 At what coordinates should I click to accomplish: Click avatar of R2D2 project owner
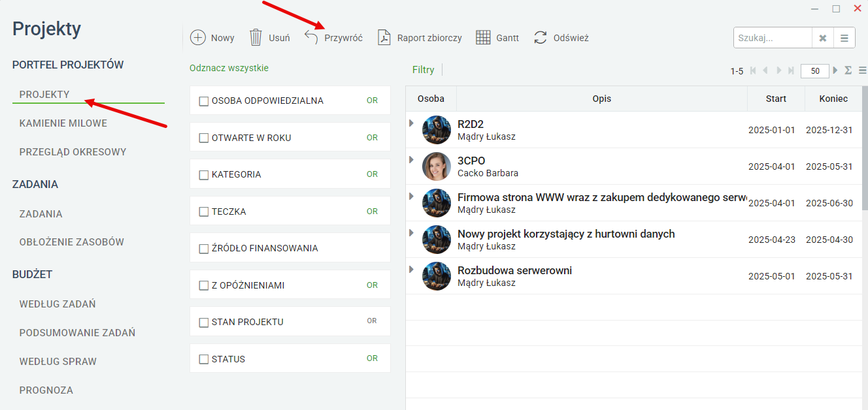pyautogui.click(x=437, y=130)
